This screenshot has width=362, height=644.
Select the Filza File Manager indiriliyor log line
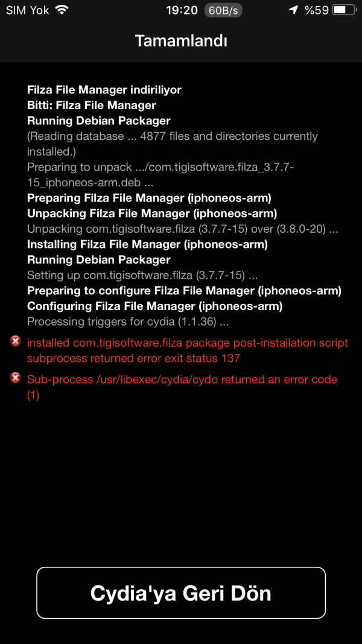[104, 89]
